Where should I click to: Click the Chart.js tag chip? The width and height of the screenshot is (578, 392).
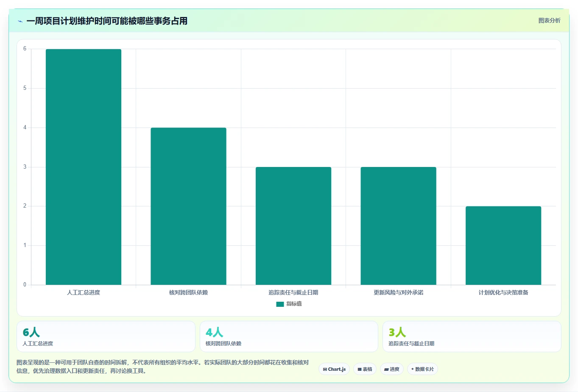(334, 369)
